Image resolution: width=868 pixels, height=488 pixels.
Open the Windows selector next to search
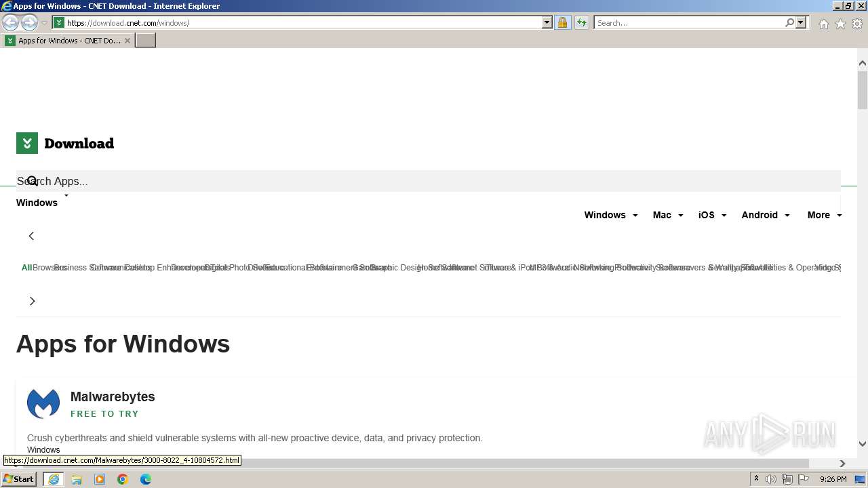[42, 201]
